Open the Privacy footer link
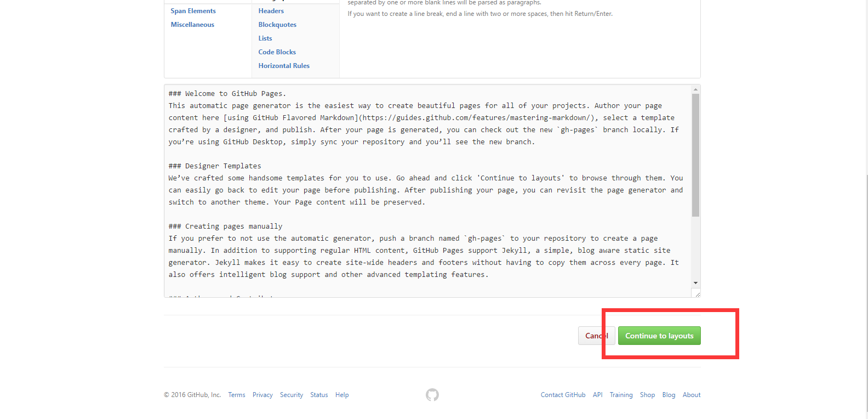 (262, 395)
